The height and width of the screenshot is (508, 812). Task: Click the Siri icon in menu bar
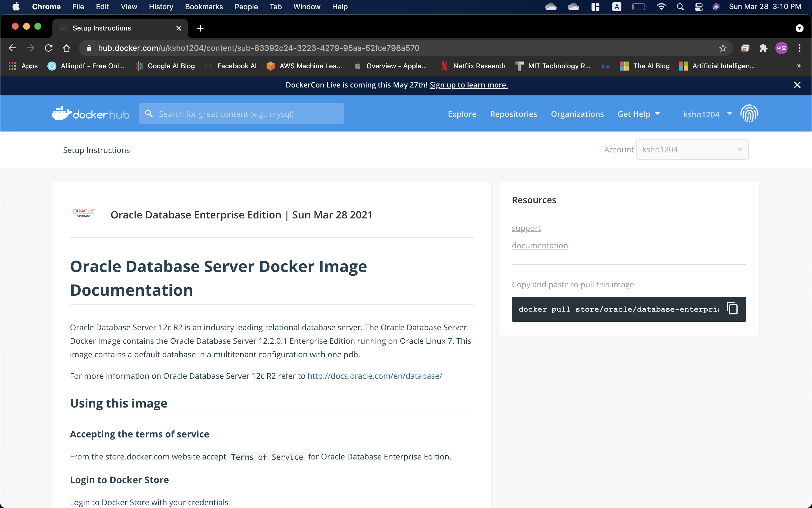tap(716, 6)
